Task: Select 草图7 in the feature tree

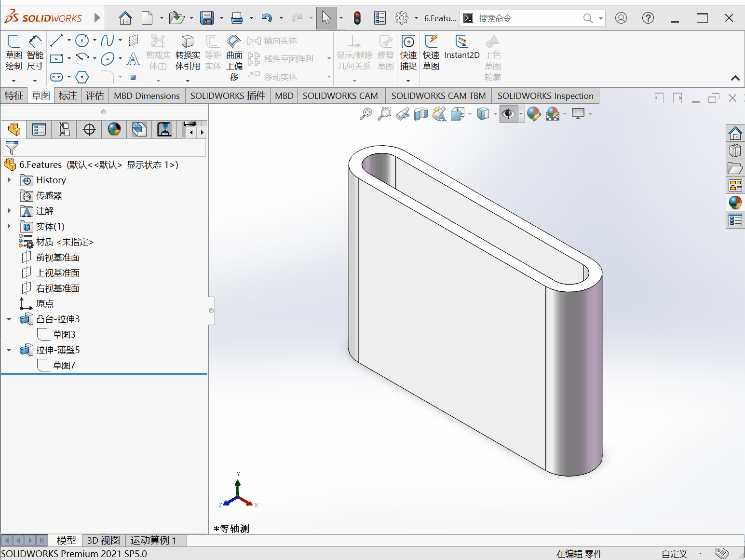Action: (64, 365)
